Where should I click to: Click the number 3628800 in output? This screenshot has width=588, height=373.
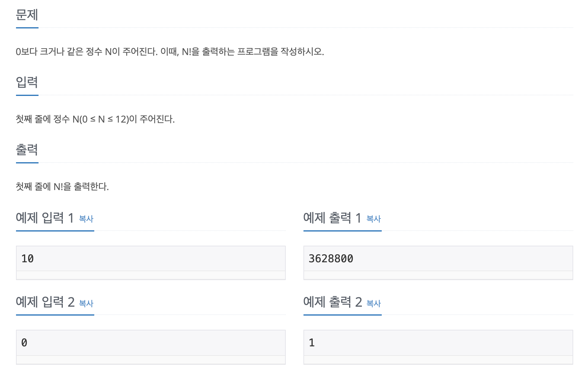tap(331, 259)
